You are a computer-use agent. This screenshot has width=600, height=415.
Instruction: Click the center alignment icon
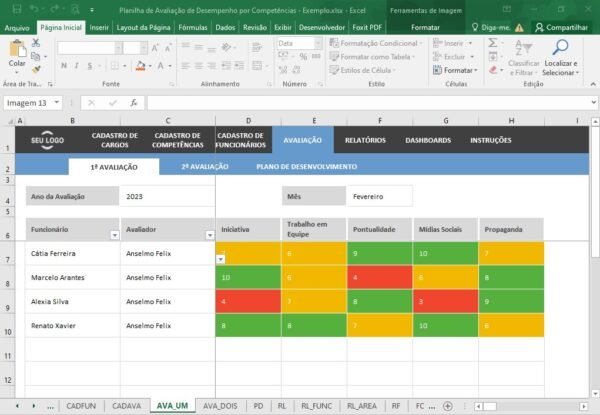click(199, 66)
